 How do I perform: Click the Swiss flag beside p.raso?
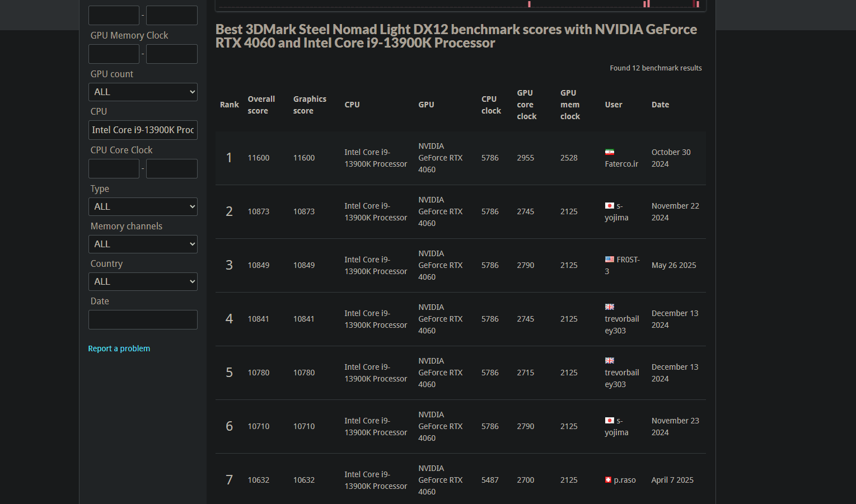608,480
